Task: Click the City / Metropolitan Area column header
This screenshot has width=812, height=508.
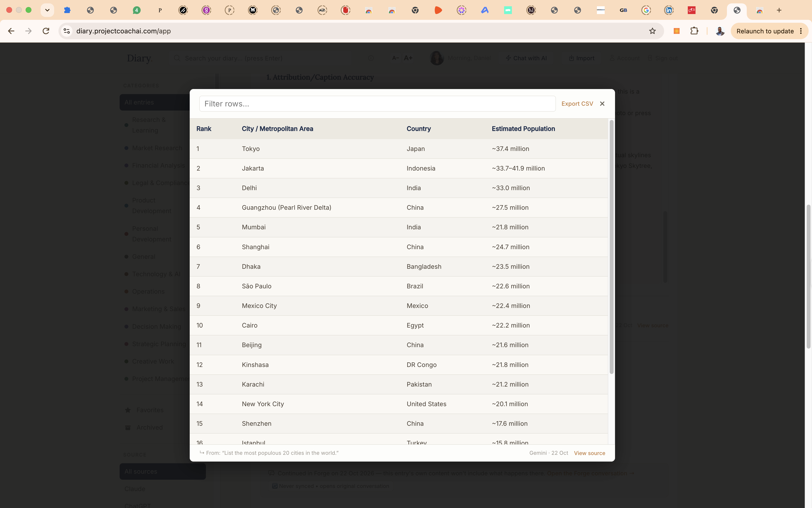Action: 277,129
